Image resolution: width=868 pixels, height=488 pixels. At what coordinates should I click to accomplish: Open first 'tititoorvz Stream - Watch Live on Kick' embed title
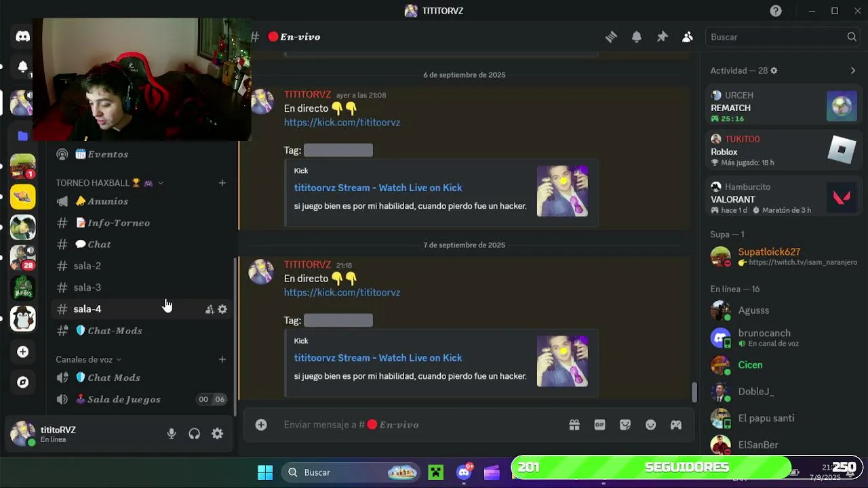tap(378, 188)
